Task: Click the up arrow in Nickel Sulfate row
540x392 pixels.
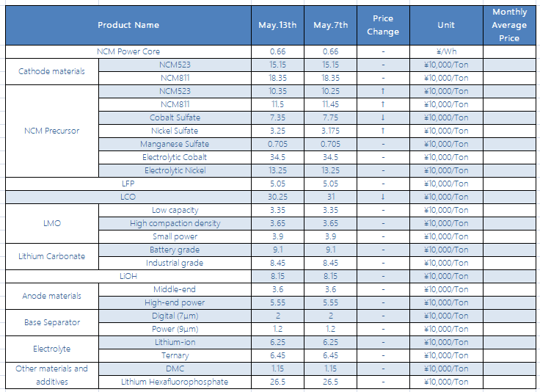Action: coord(383,131)
